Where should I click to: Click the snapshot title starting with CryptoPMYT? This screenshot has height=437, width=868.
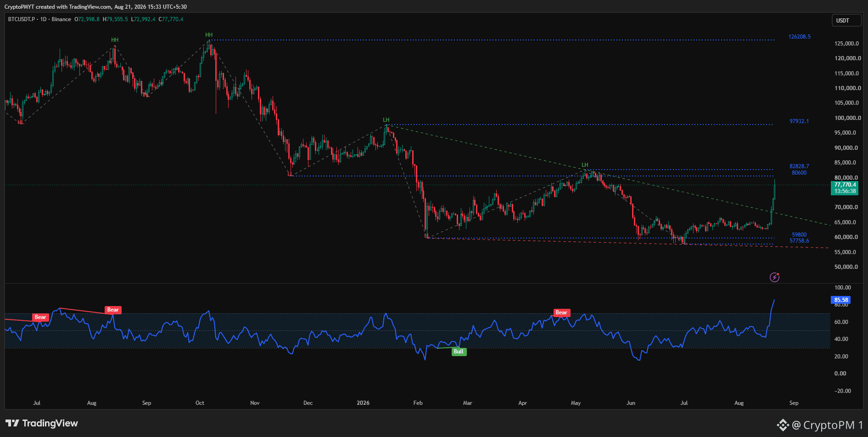click(x=95, y=7)
